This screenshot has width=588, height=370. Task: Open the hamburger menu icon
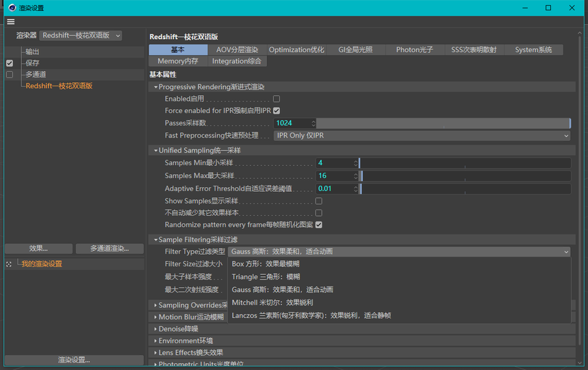(x=11, y=22)
